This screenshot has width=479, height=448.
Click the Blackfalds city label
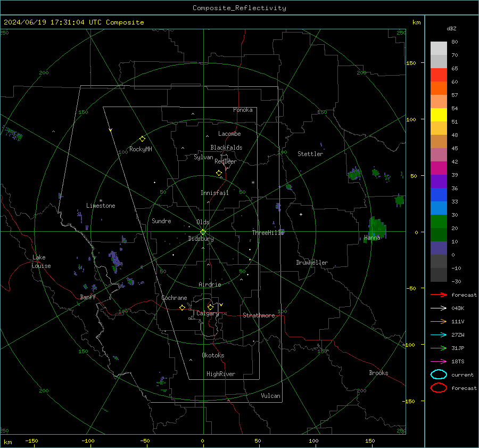coord(226,148)
